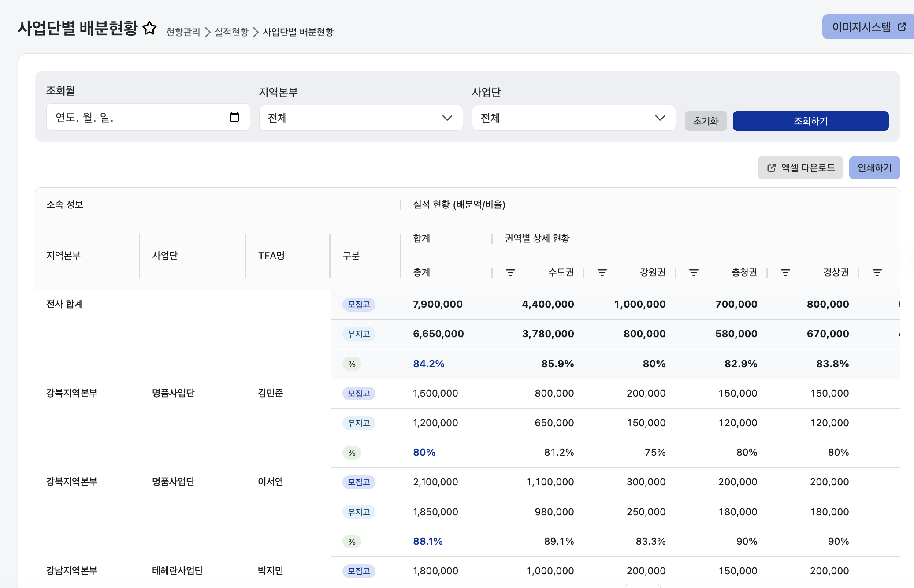Viewport: 914px width, 588px height.
Task: Open the 지역본부 dropdown
Action: (361, 118)
